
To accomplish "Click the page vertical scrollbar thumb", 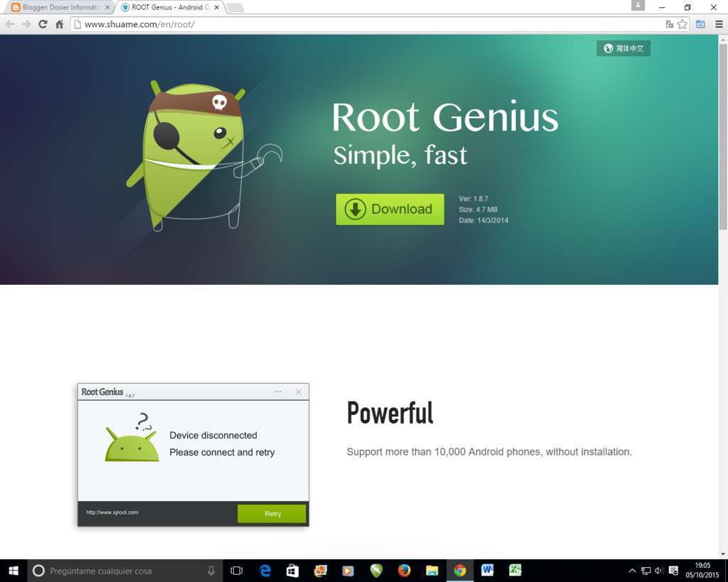I will tap(723, 137).
